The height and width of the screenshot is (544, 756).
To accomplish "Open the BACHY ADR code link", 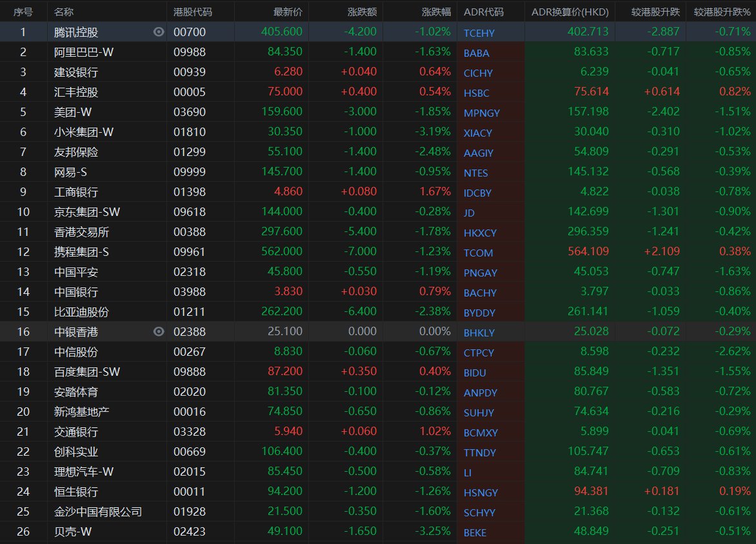I will coord(480,293).
